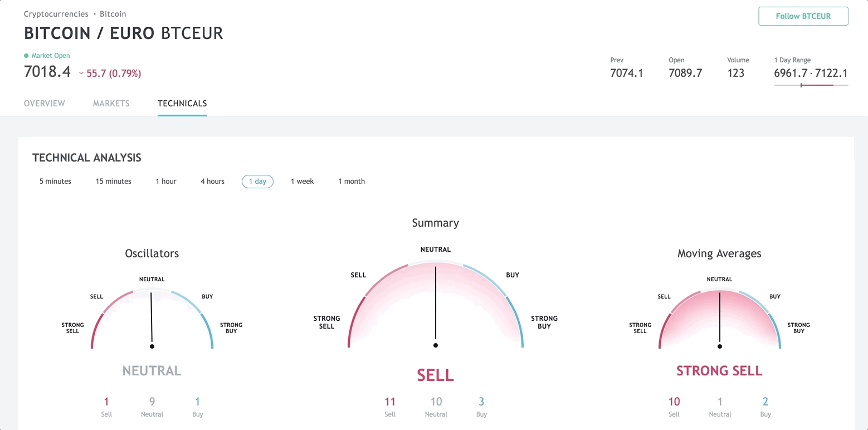The width and height of the screenshot is (868, 430).
Task: Click Summary sell count 11
Action: click(390, 402)
